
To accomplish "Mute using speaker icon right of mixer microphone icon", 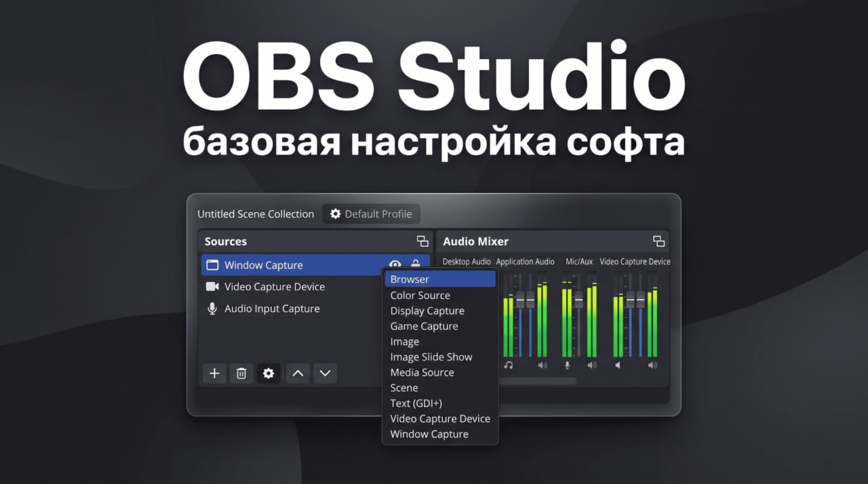I will click(592, 365).
